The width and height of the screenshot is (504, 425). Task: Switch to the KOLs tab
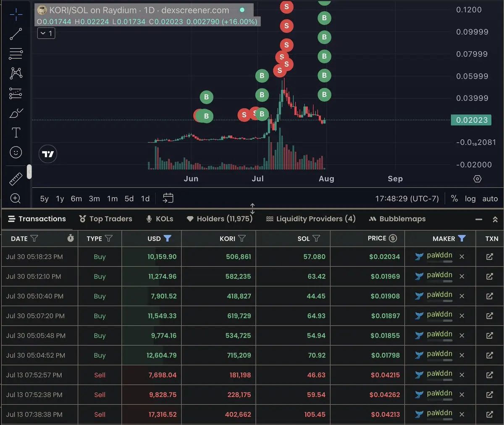160,219
